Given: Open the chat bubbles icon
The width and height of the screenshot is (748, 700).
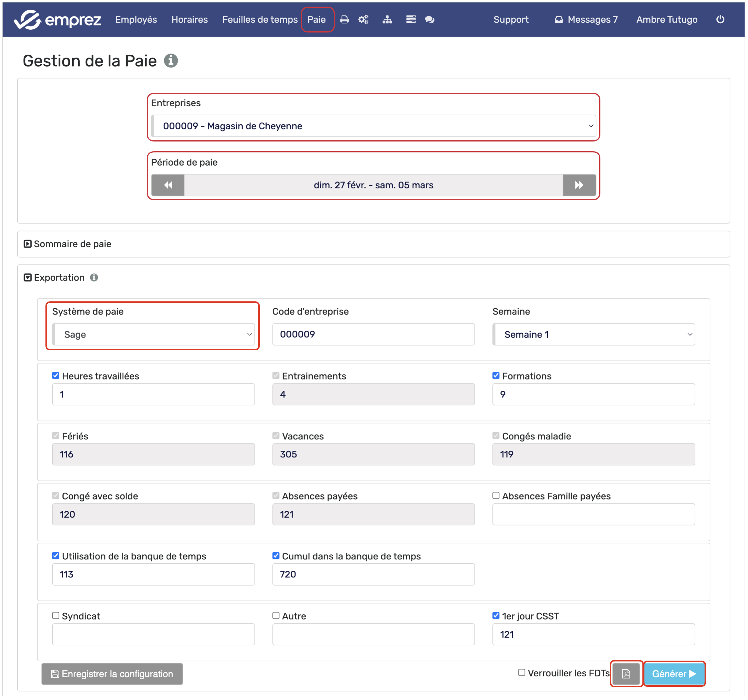Looking at the screenshot, I should 430,20.
